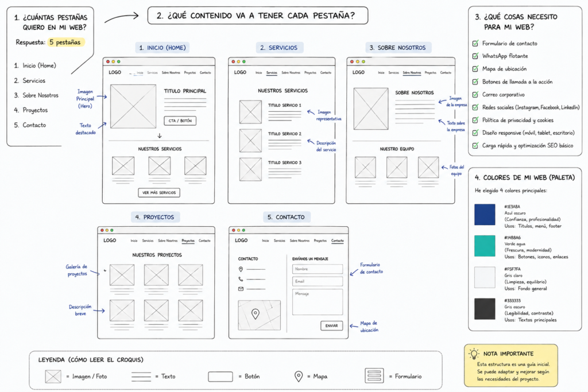The image size is (588, 392).
Task: Click the VER MÁS SERVICIOS button
Action: pos(159,193)
